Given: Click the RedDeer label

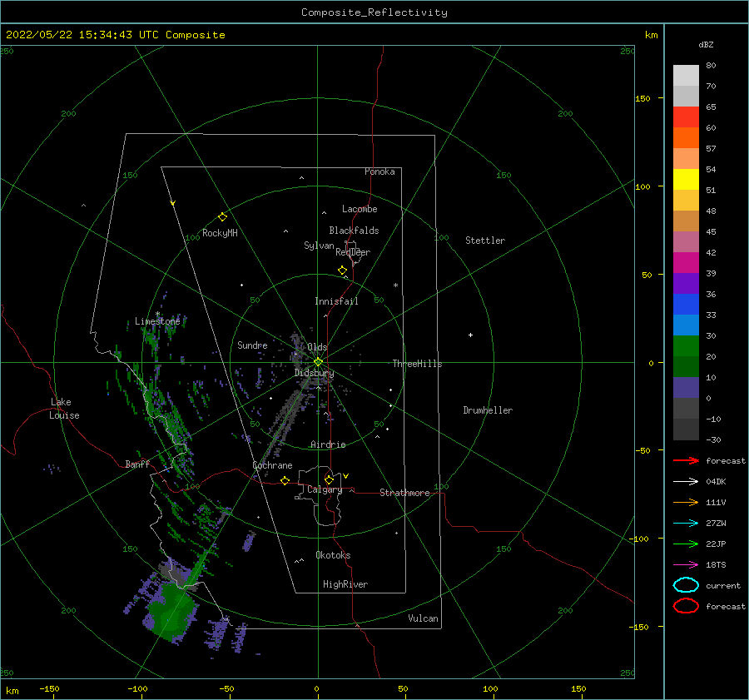Looking at the screenshot, I should 353,252.
